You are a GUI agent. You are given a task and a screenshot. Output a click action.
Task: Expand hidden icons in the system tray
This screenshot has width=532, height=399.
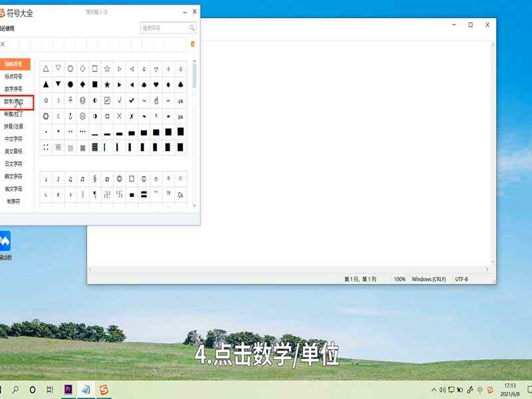[x=433, y=389]
